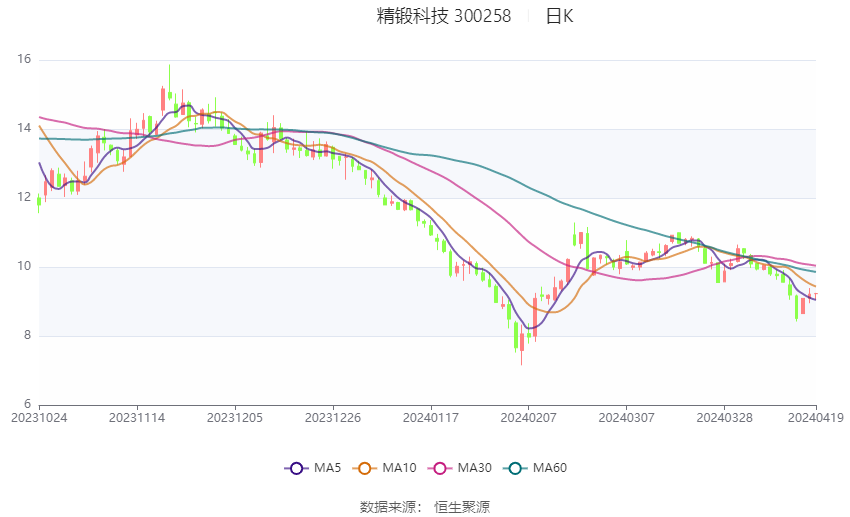
Task: Click the 16 price axis label
Action: (24, 60)
